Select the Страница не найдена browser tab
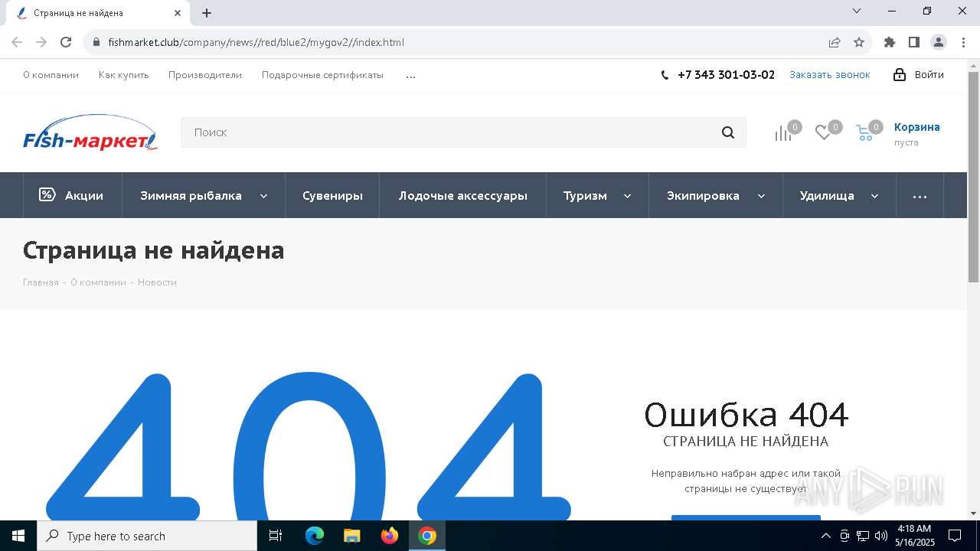This screenshot has width=980, height=551. [x=100, y=13]
